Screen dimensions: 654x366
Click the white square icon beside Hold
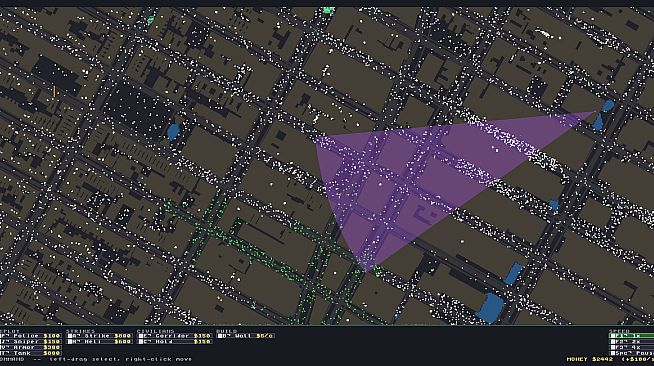141,342
